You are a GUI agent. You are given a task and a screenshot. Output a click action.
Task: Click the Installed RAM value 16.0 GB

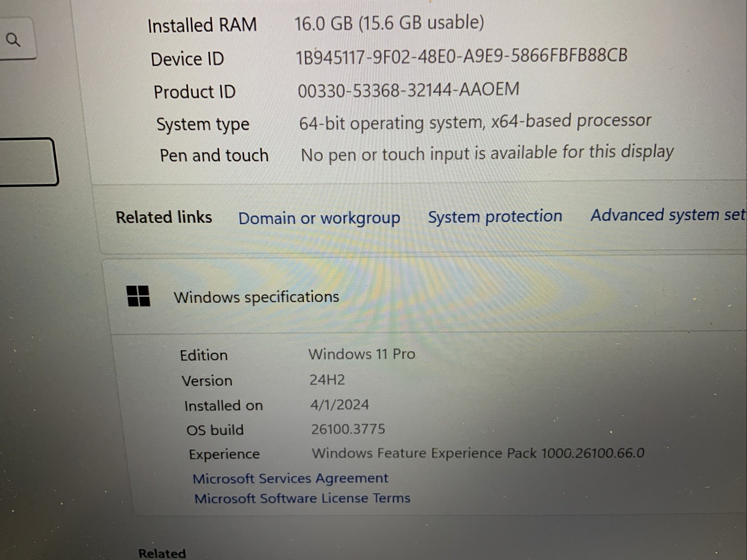(x=389, y=23)
